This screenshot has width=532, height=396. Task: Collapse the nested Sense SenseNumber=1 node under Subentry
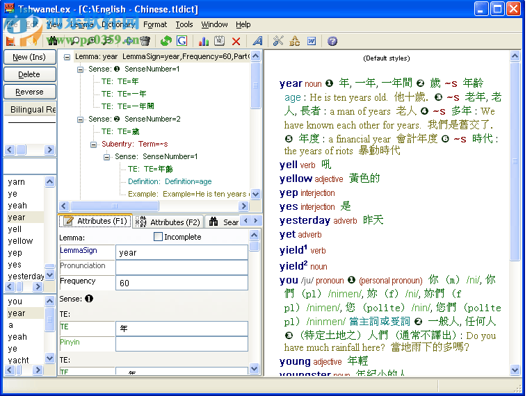[x=106, y=157]
